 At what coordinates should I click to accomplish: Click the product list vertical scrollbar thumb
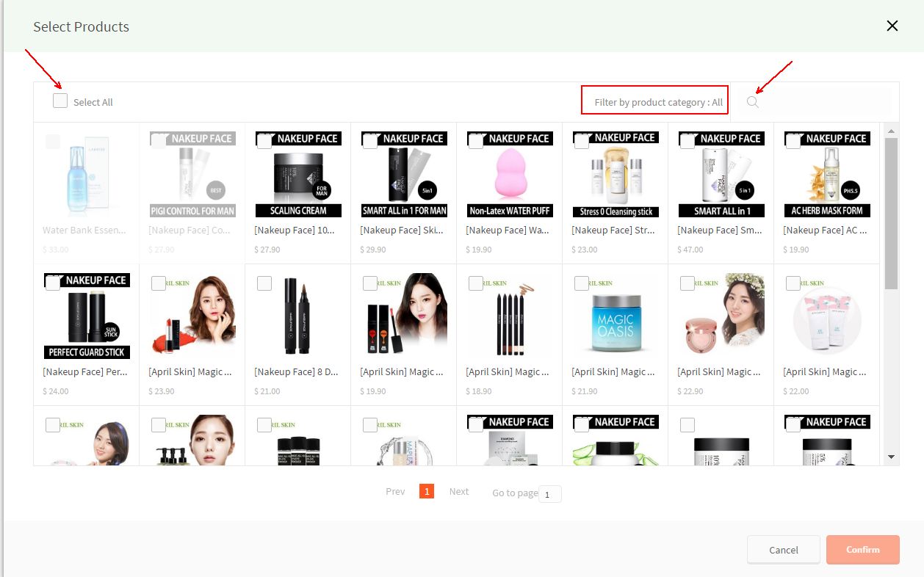click(x=892, y=213)
